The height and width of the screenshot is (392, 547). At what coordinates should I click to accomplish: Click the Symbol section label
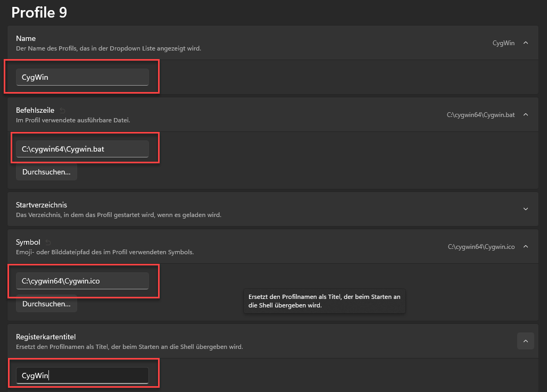pos(28,242)
